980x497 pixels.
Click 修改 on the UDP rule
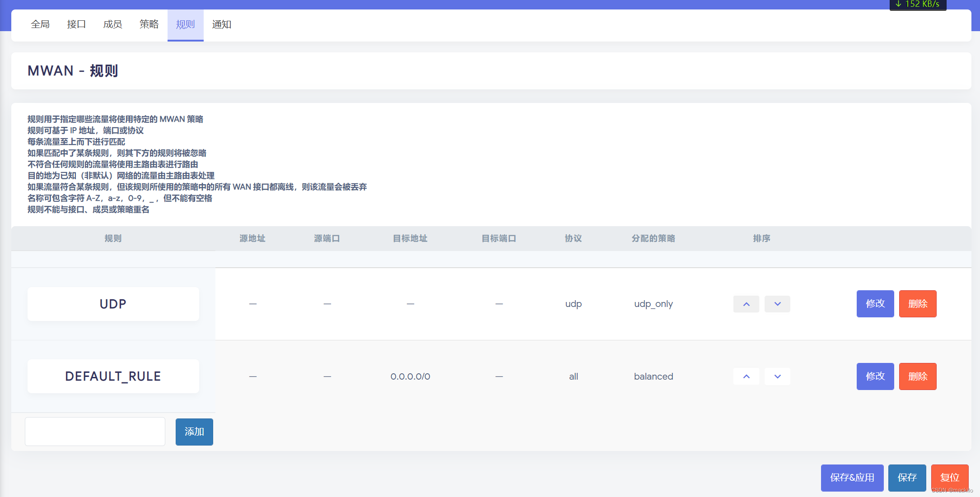pyautogui.click(x=875, y=304)
